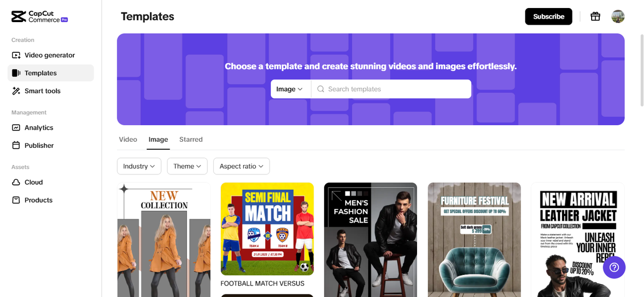This screenshot has height=297, width=644.
Task: Expand the Industry filter dropdown
Action: [x=139, y=166]
